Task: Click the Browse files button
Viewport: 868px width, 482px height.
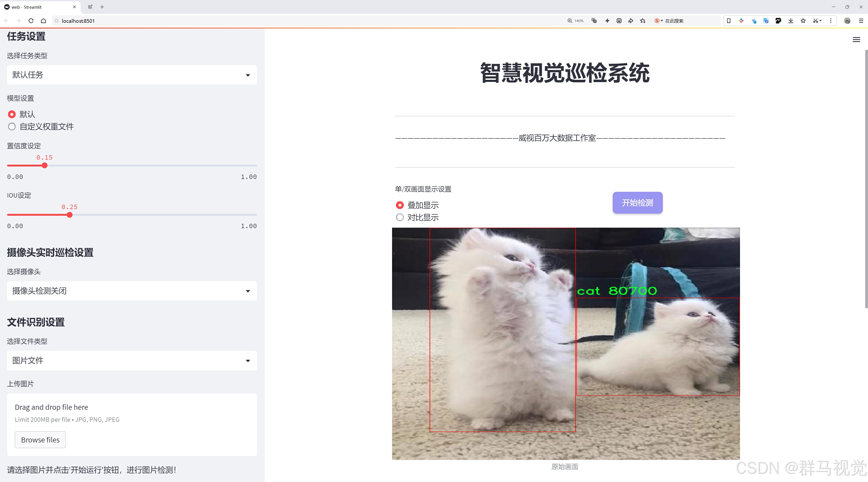Action: (40, 440)
